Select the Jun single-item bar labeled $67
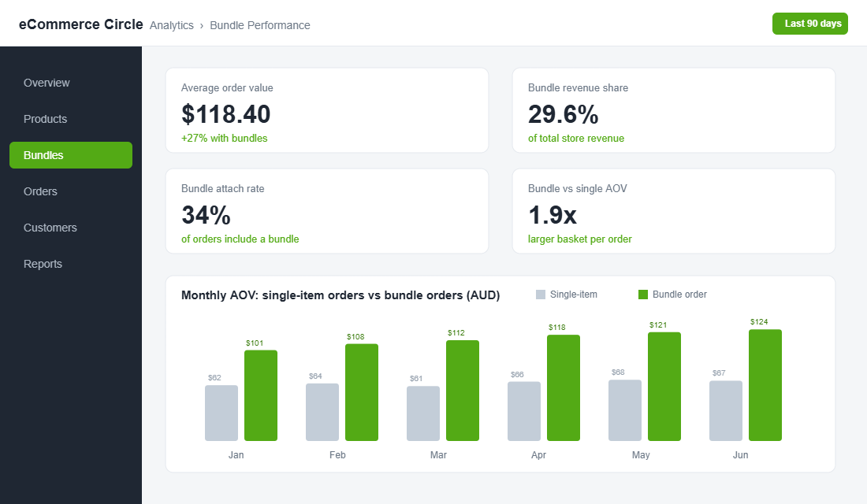Viewport: 867px width, 504px height. (x=726, y=411)
